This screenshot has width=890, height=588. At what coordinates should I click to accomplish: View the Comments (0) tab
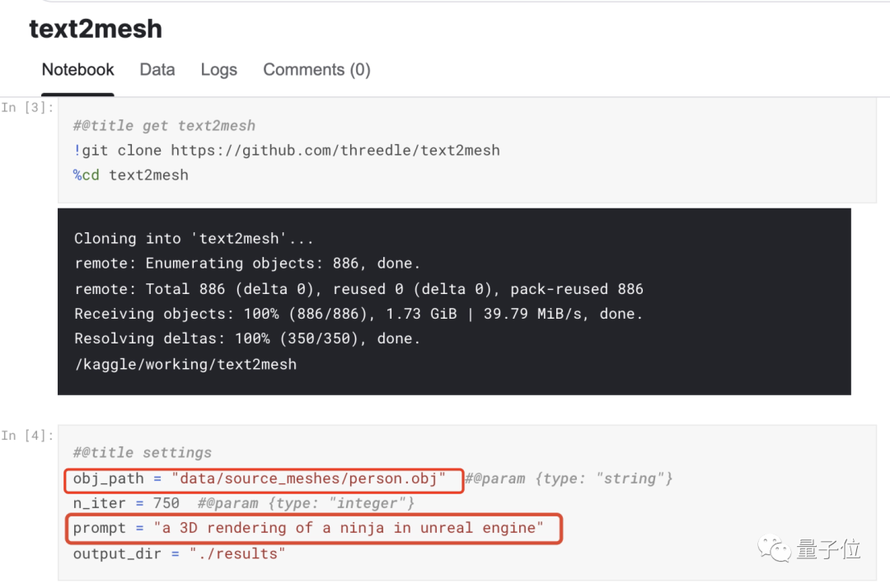[316, 70]
